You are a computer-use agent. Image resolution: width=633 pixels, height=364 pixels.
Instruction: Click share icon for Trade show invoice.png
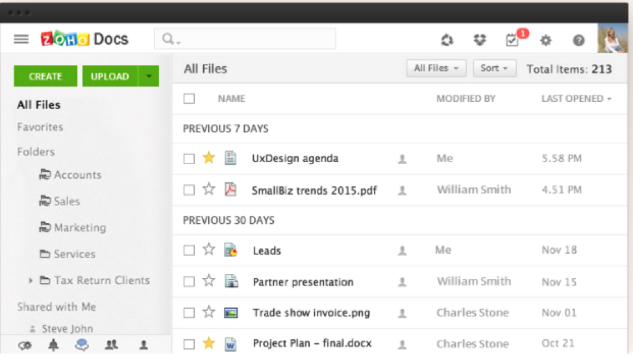[x=402, y=313]
